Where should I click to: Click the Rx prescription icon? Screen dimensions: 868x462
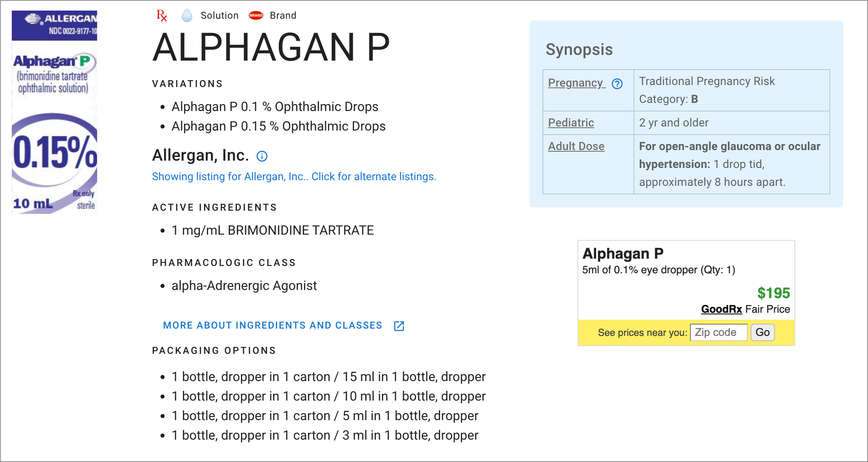(x=162, y=16)
